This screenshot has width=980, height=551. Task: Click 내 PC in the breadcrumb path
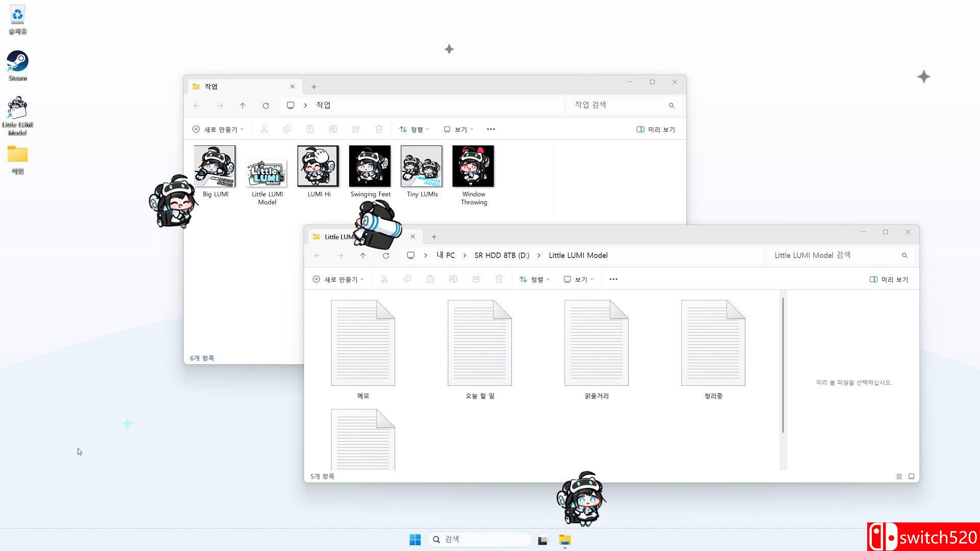pos(446,256)
